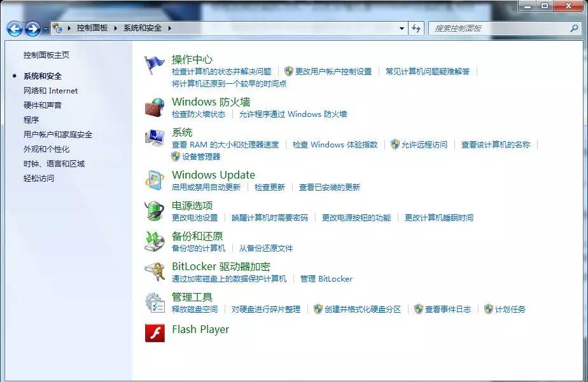The height and width of the screenshot is (382, 588).
Task: Click shield icon beside 创建并格式化硬盘分区
Action: [318, 309]
